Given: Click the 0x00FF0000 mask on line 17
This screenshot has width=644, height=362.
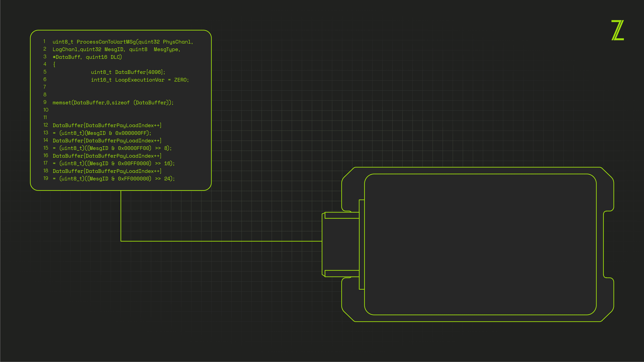Looking at the screenshot, I should click(x=133, y=163).
